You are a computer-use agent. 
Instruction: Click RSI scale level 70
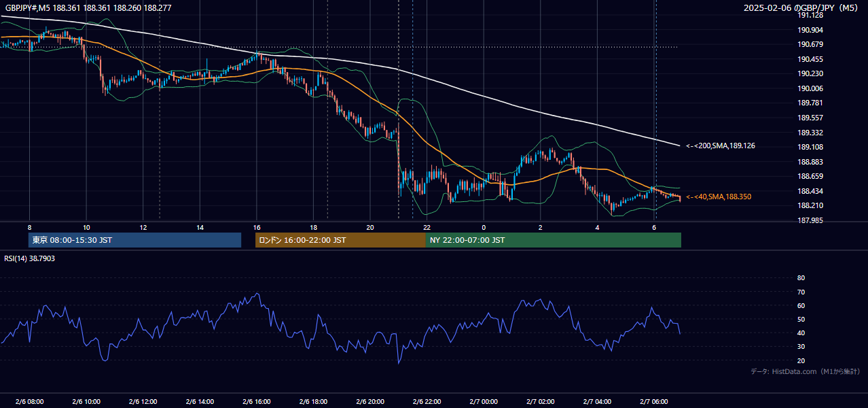point(801,292)
